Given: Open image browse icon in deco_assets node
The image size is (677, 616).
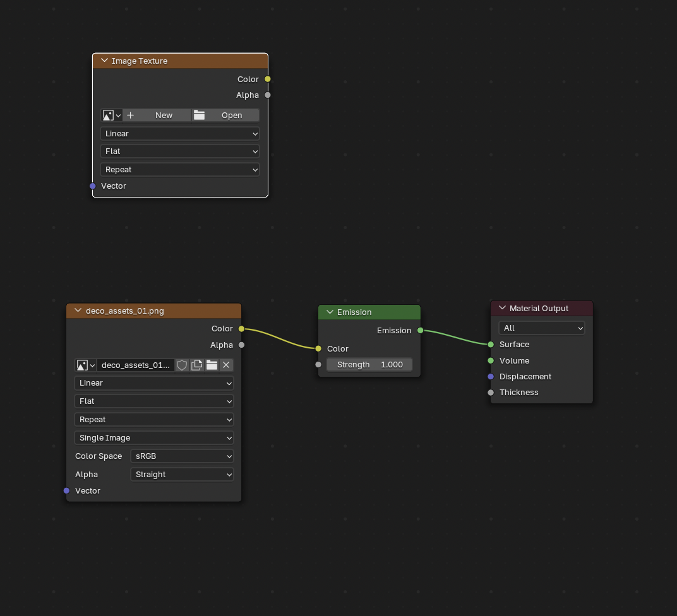Looking at the screenshot, I should [85, 365].
